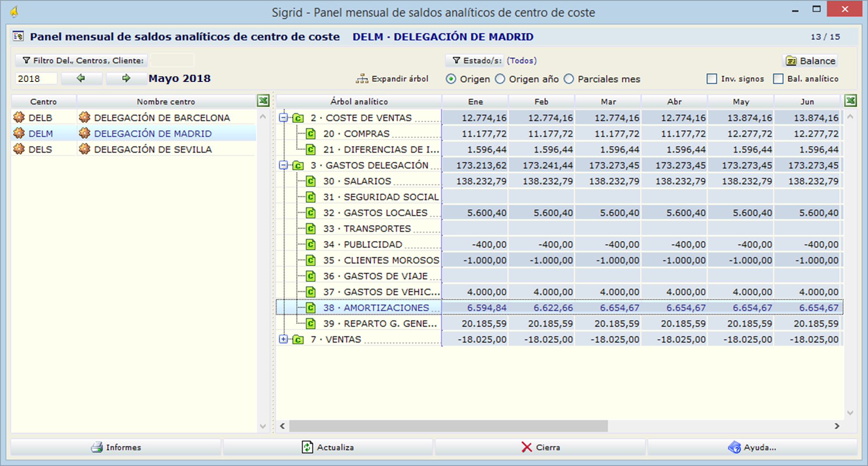Enable the Inv. signos checkbox

tap(712, 79)
